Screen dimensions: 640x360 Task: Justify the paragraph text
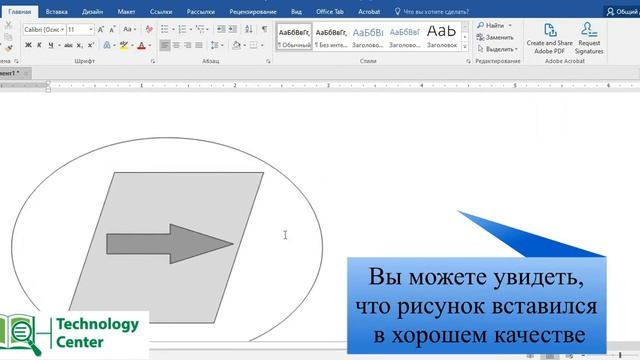199,45
